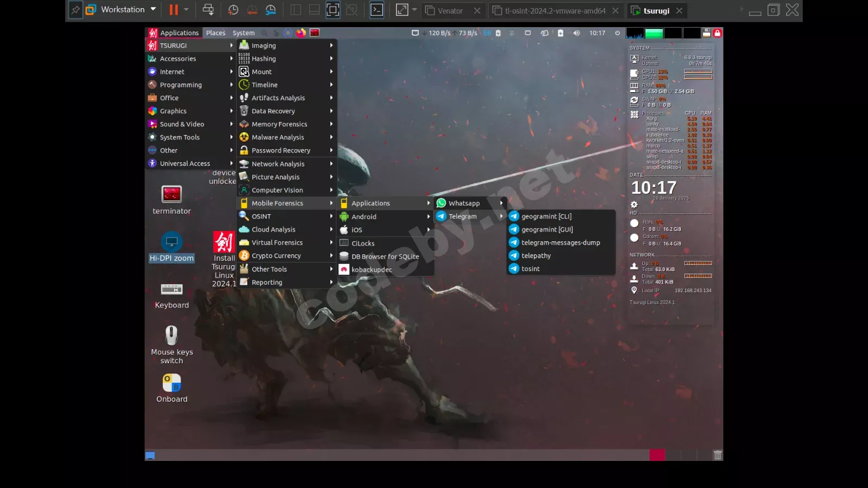Take a snapshot of the VM

click(x=233, y=10)
